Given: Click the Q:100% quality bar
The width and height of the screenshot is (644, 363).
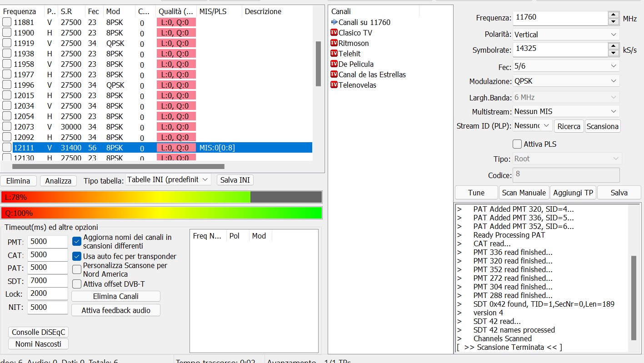Looking at the screenshot, I should click(161, 213).
